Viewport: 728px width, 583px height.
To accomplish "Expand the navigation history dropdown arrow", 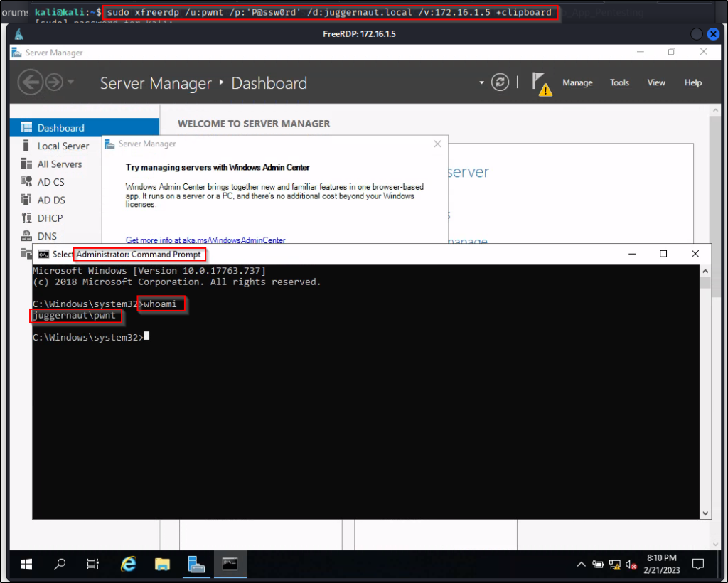I will (x=71, y=82).
